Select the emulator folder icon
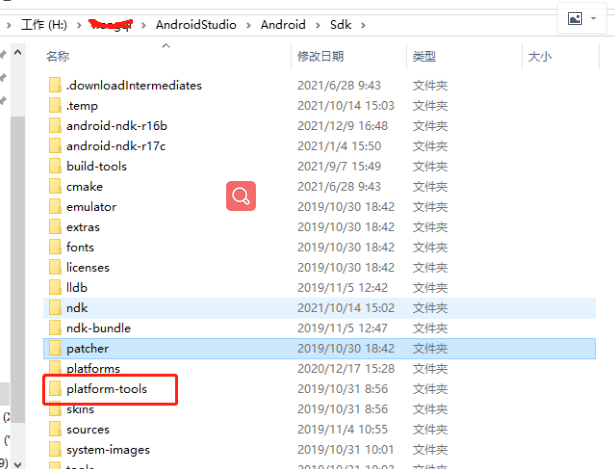This screenshot has width=615, height=469. tap(55, 207)
